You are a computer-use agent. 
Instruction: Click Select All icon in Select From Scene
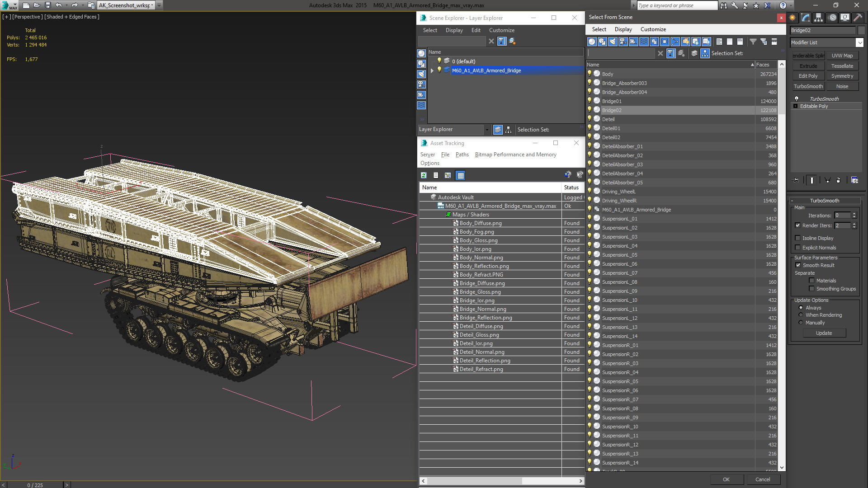point(719,42)
